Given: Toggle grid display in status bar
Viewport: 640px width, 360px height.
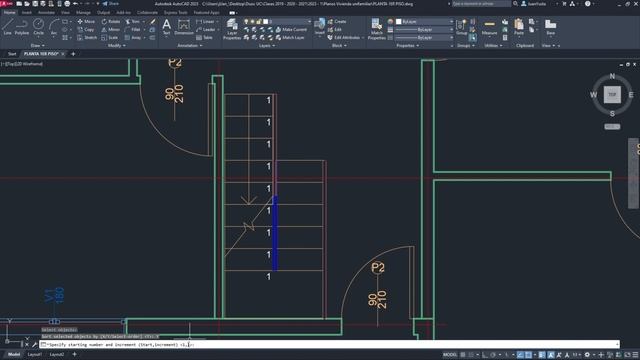Looking at the screenshot, I should pyautogui.click(x=463, y=355).
